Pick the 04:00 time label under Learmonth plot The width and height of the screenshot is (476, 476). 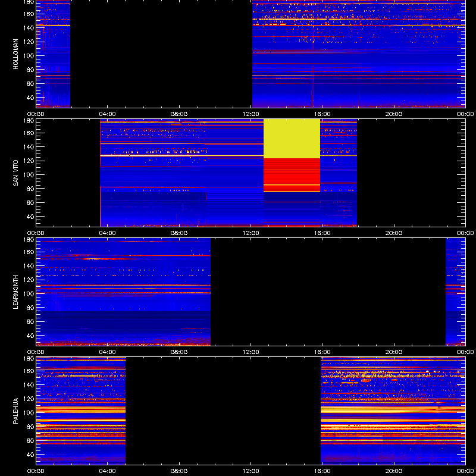coord(108,352)
